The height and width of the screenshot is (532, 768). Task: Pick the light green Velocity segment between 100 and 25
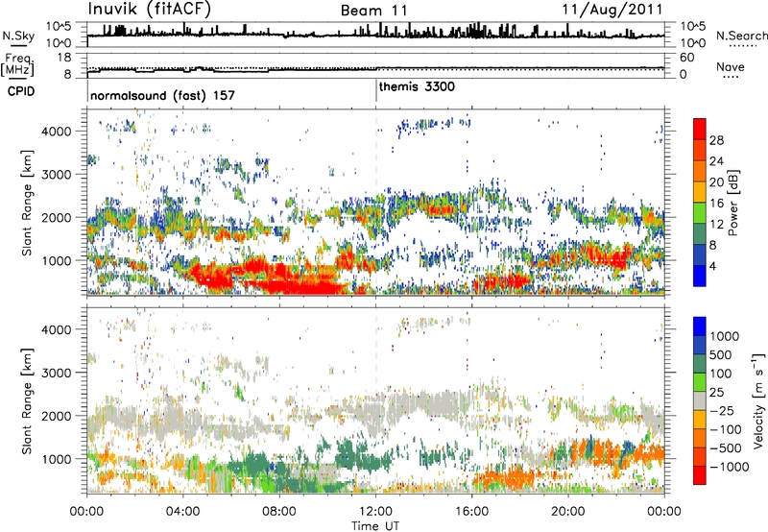click(700, 382)
